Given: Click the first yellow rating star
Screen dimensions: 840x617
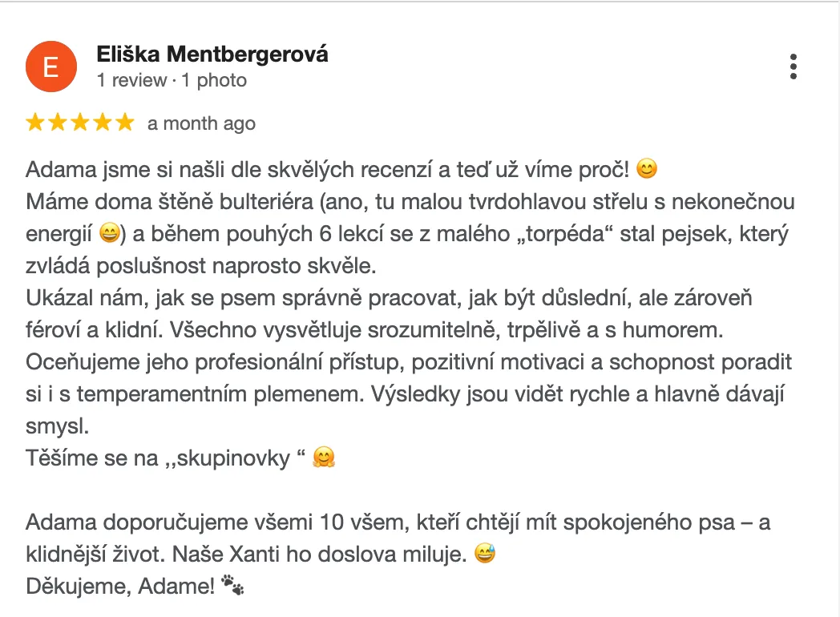Looking at the screenshot, I should [35, 123].
